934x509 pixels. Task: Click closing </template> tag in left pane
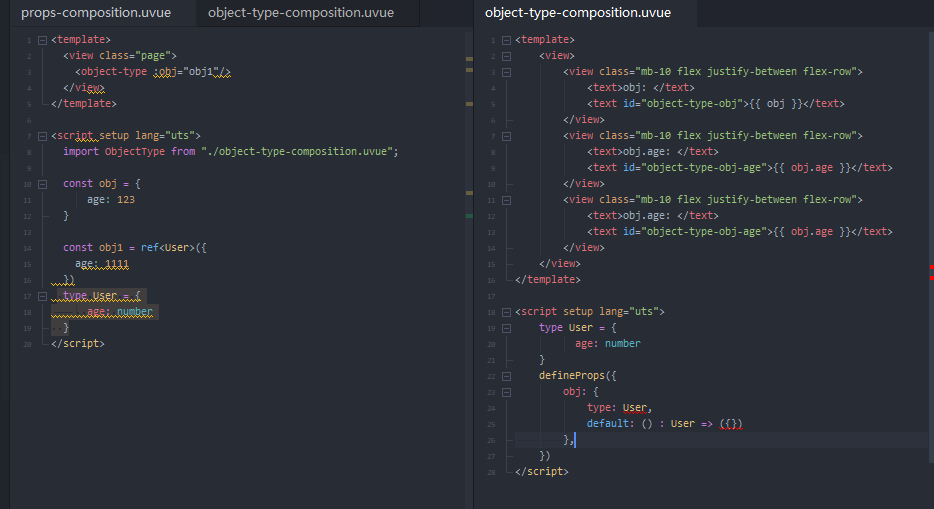coord(84,104)
